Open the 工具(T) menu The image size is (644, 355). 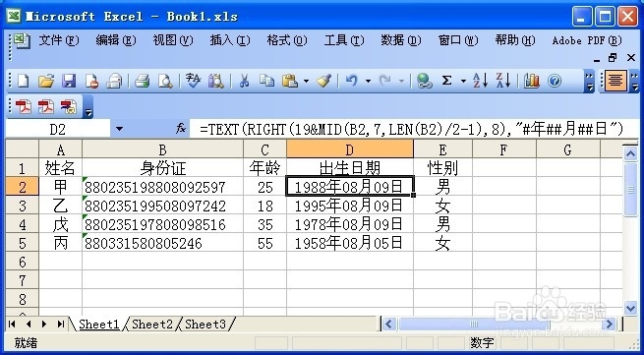click(x=344, y=40)
